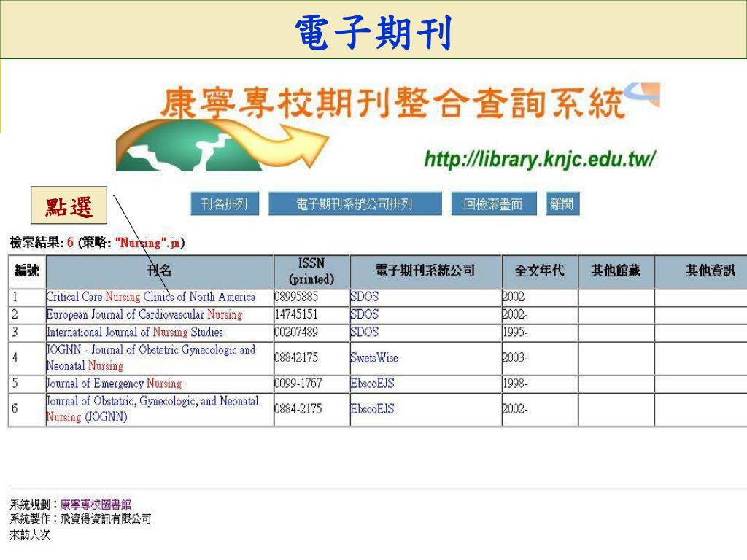Screen dimensions: 747x560
Task: Open International Journal of Nursing Studies link
Action: (x=135, y=332)
